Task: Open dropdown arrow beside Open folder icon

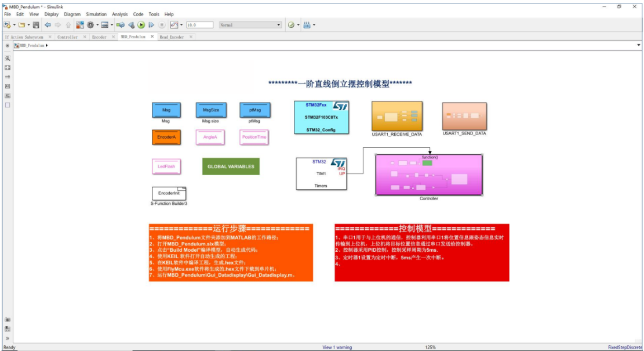Action: [x=28, y=25]
